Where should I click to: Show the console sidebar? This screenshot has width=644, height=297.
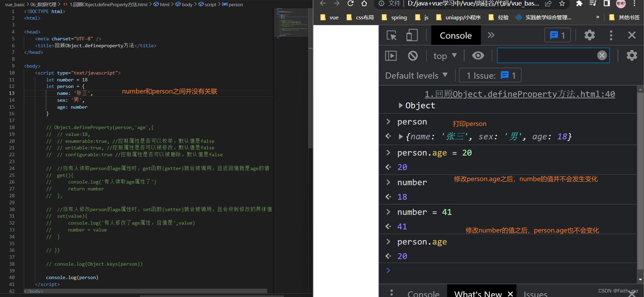(x=391, y=56)
